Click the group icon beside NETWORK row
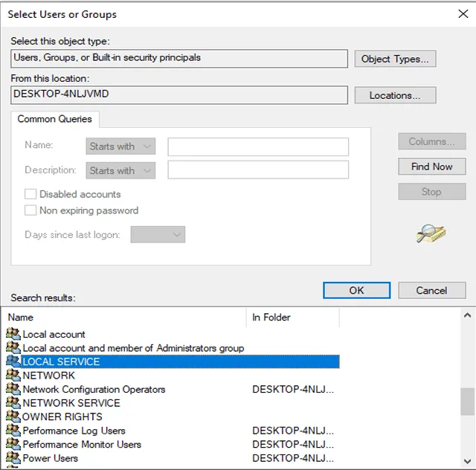This screenshot has width=476, height=470. tap(13, 375)
